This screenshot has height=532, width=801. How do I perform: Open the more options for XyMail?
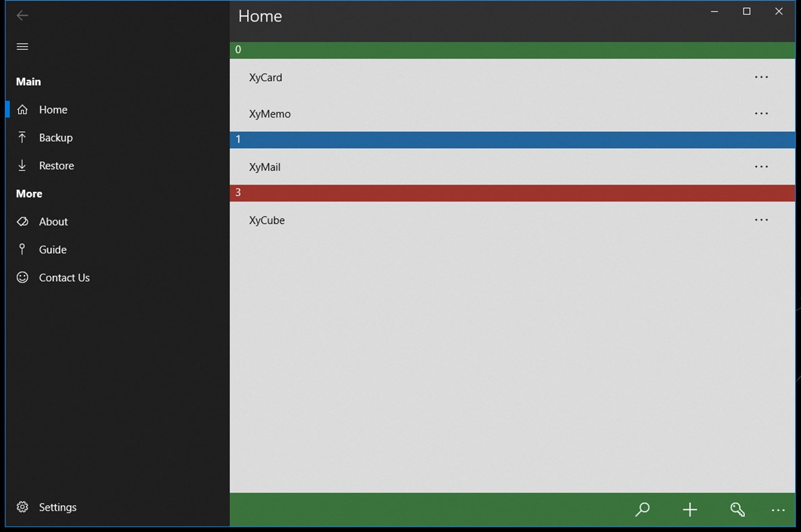click(761, 166)
